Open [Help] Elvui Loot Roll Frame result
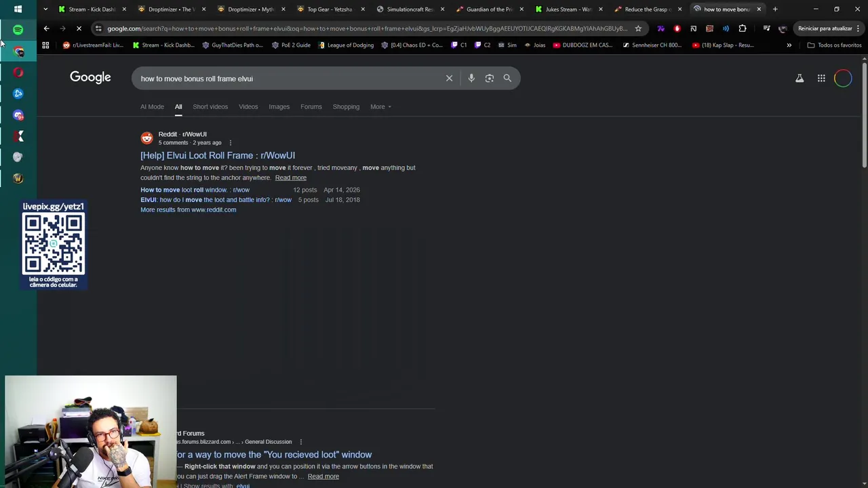This screenshot has height=488, width=868. pyautogui.click(x=218, y=155)
